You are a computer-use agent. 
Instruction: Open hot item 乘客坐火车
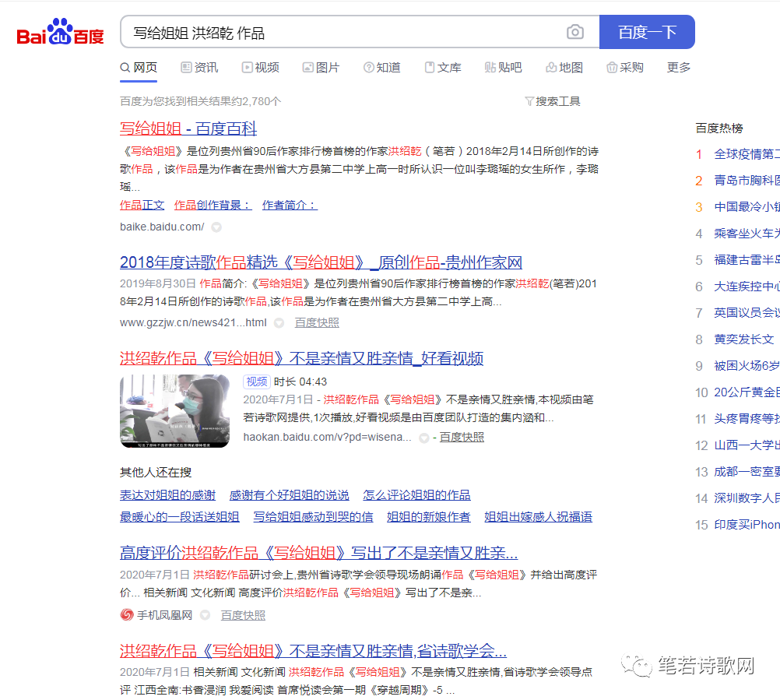747,234
